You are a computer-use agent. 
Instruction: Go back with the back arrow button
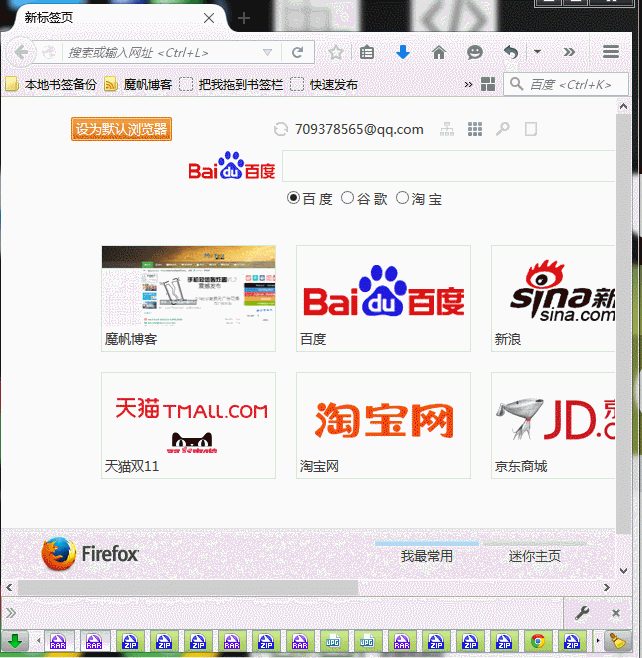coord(21,52)
